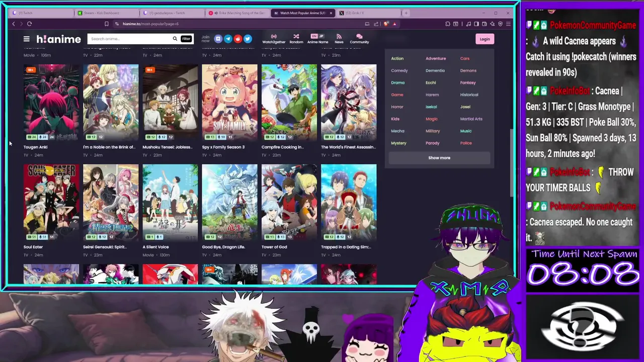Viewport: 644px width, 362px height.
Task: Select the Comedy genre
Action: [399, 70]
